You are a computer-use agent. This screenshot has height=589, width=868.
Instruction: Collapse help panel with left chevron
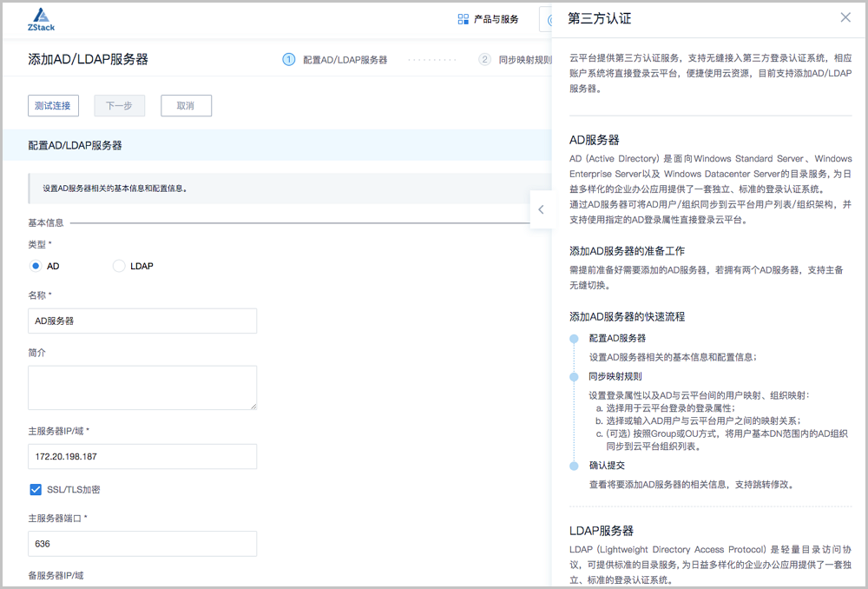coord(541,209)
